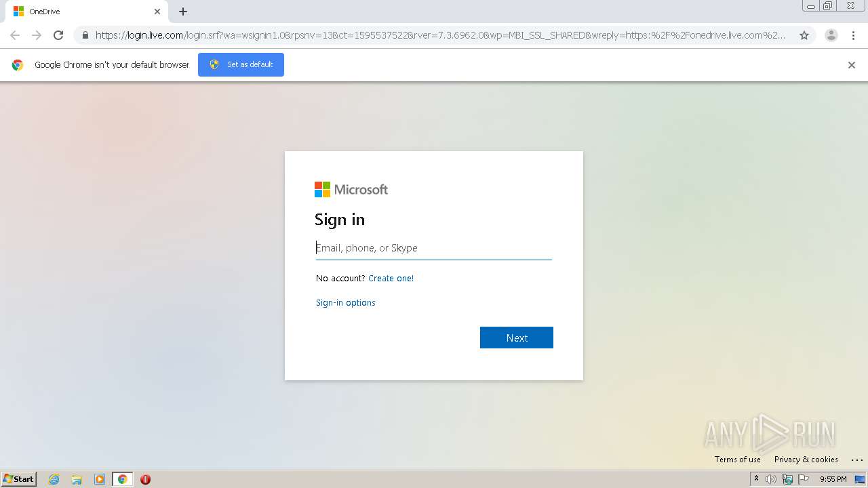The width and height of the screenshot is (868, 488).
Task: Open a new tab with plus button
Action: click(183, 12)
